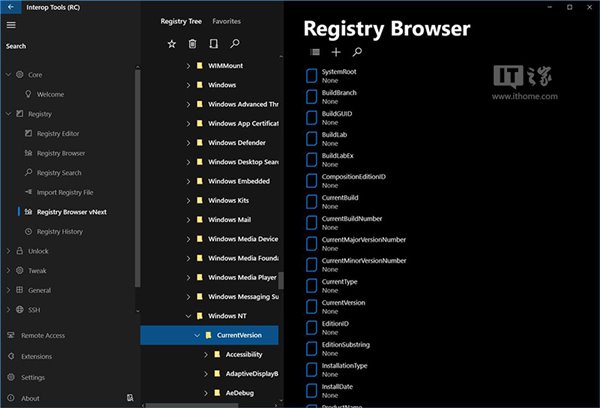Expand the Windows Defender folder

(188, 143)
